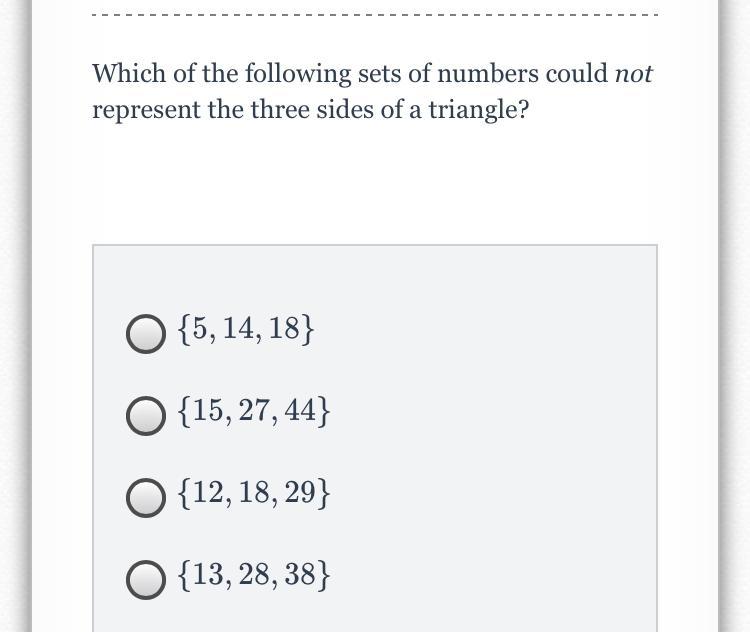Click the number 44 in second option
The height and width of the screenshot is (632, 750).
300,411
